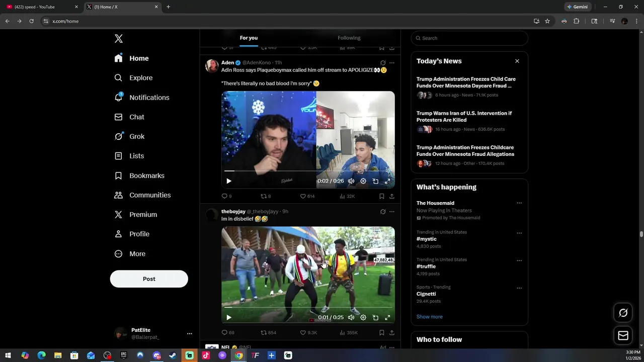This screenshot has width=644, height=362.
Task: Fullscreen the Adin Ross video
Action: point(387,181)
